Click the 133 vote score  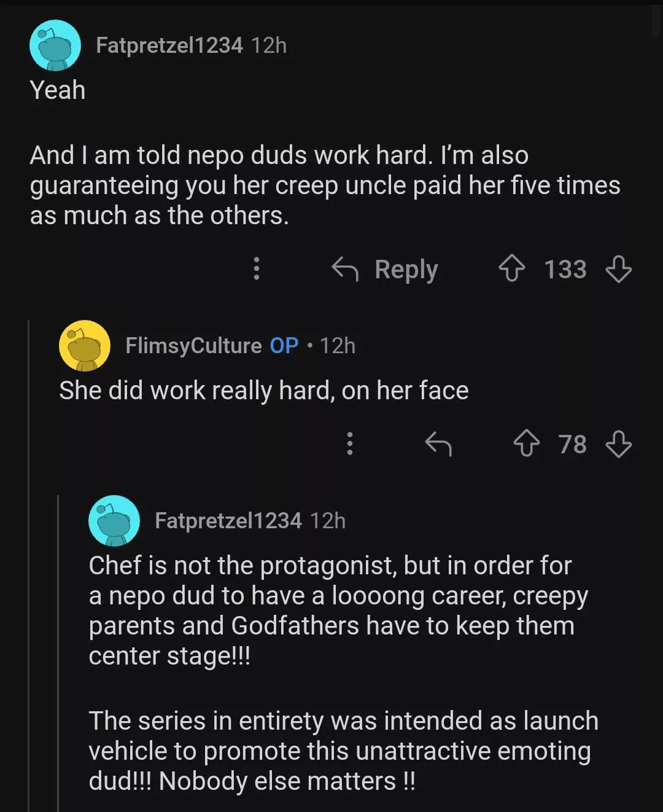pos(565,269)
